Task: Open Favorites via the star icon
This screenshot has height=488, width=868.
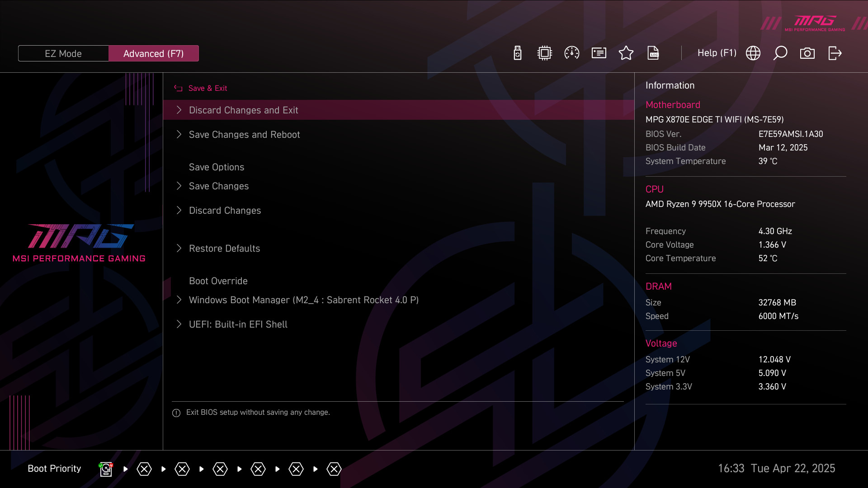Action: tap(626, 53)
